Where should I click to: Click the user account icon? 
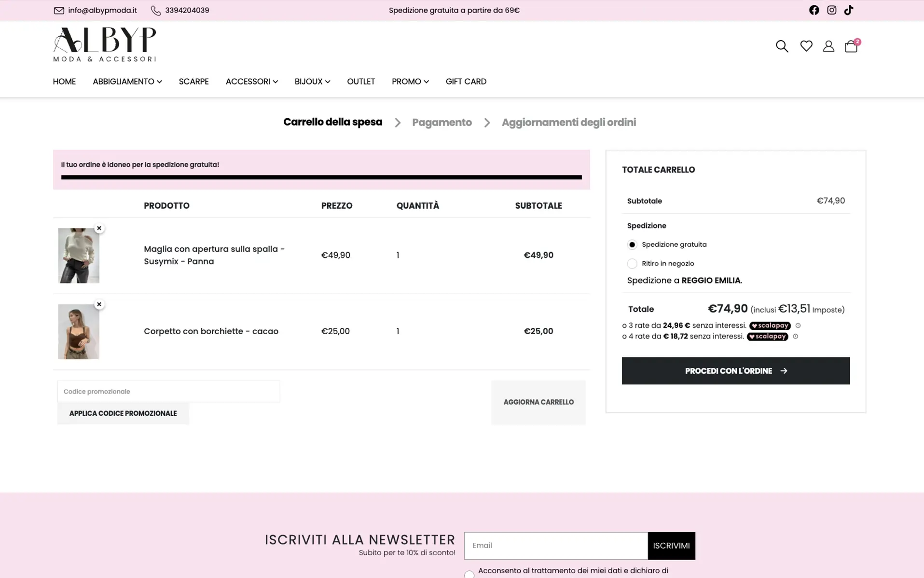click(x=828, y=46)
